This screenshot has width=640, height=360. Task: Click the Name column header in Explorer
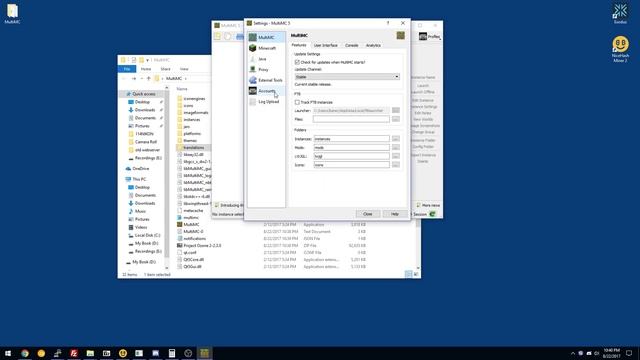(182, 89)
